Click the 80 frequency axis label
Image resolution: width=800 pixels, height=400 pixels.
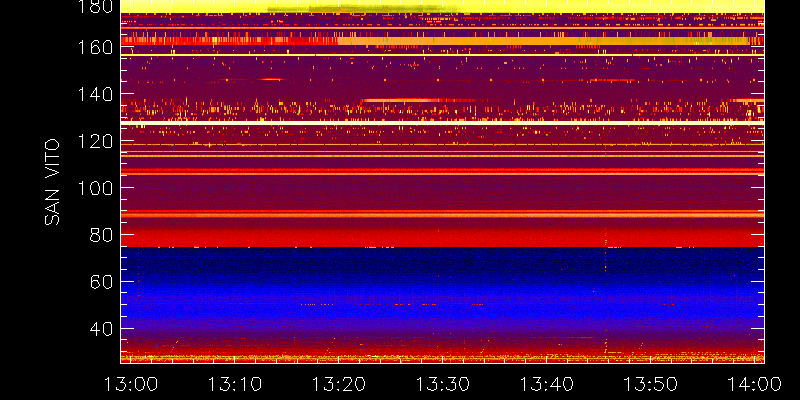(101, 235)
